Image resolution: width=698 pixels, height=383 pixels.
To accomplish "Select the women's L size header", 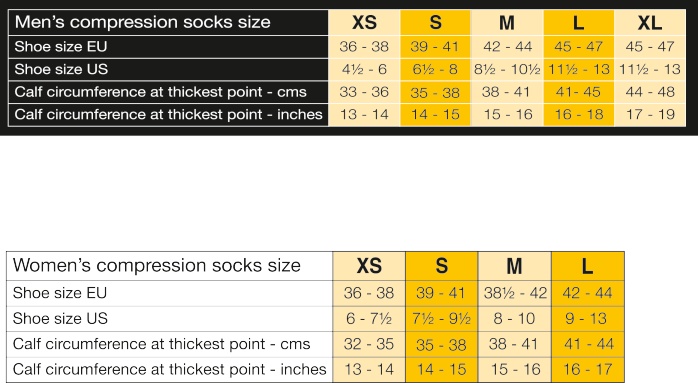I will [x=588, y=266].
